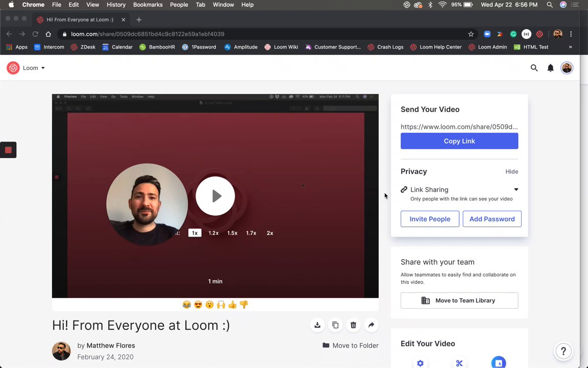
Task: Click the Grammarly extension icon
Action: pyautogui.click(x=513, y=34)
